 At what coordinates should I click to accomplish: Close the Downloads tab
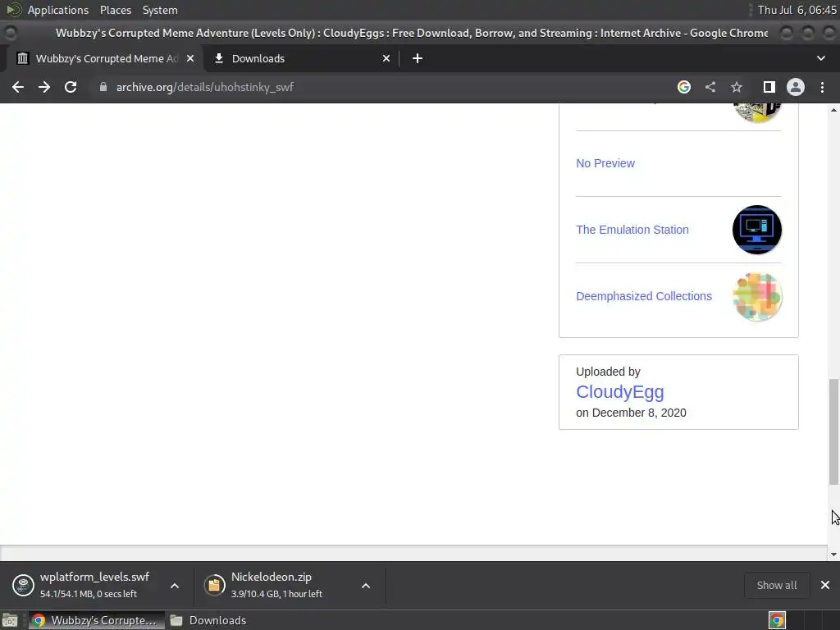[386, 58]
